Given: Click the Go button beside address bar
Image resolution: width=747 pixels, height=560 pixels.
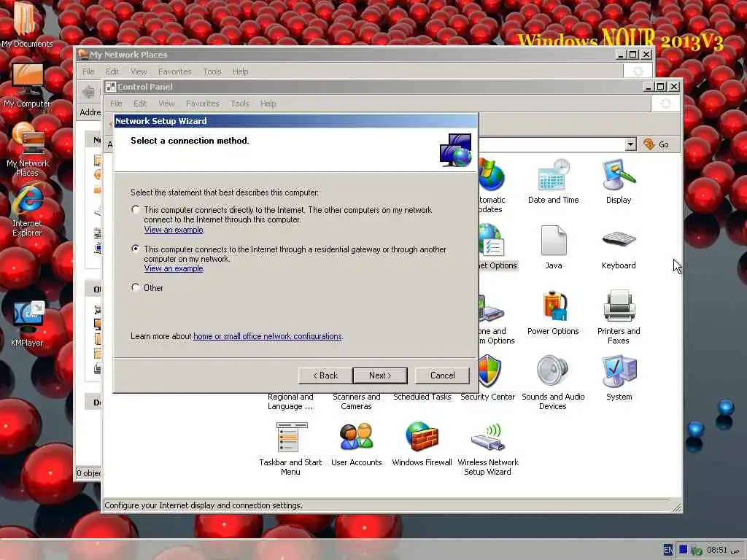Looking at the screenshot, I should pyautogui.click(x=657, y=144).
